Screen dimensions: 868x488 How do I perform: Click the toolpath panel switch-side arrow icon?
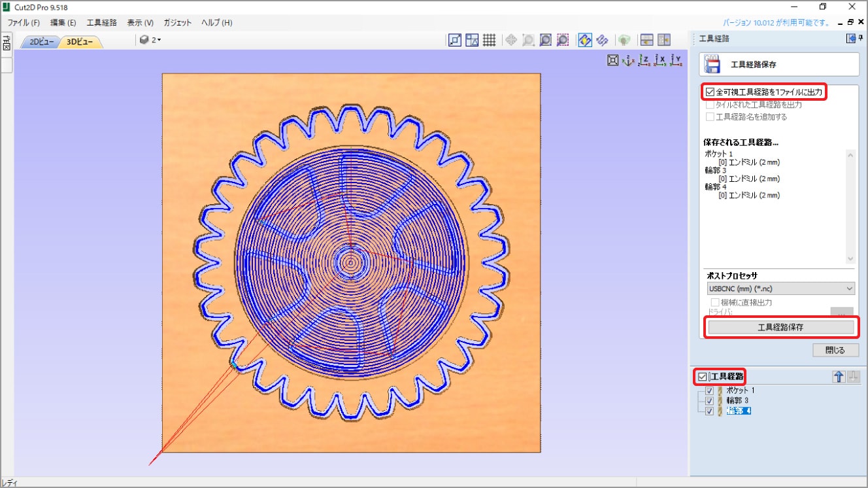850,39
